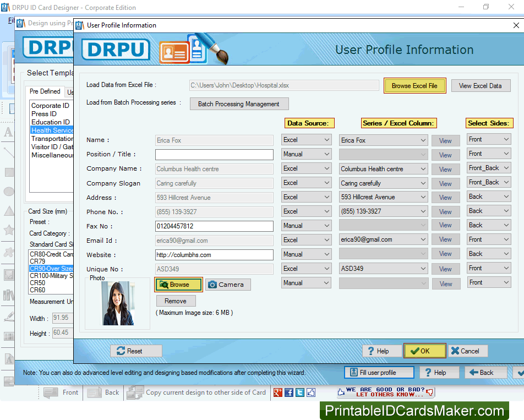Screen dimensions: 524x420
Task: Open the 'We are good or bad' feedback banner
Action: click(385, 392)
